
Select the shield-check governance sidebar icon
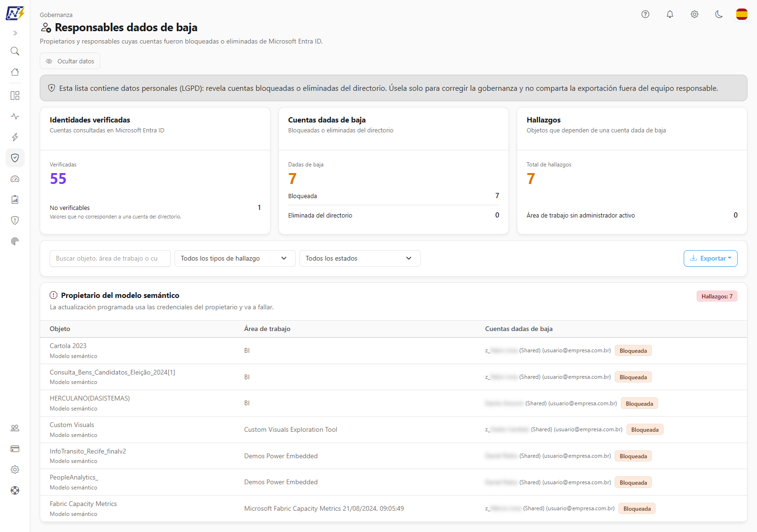click(15, 158)
